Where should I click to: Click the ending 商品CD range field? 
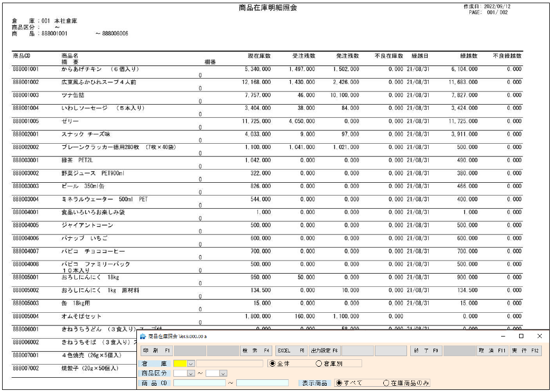pyautogui.click(x=262, y=382)
